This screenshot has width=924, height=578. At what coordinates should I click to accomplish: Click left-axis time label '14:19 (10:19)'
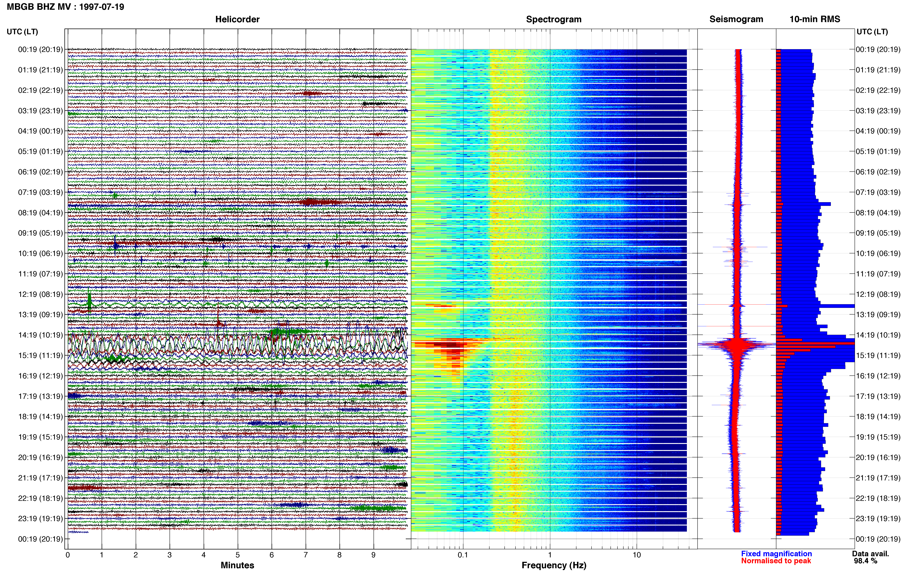pos(41,335)
